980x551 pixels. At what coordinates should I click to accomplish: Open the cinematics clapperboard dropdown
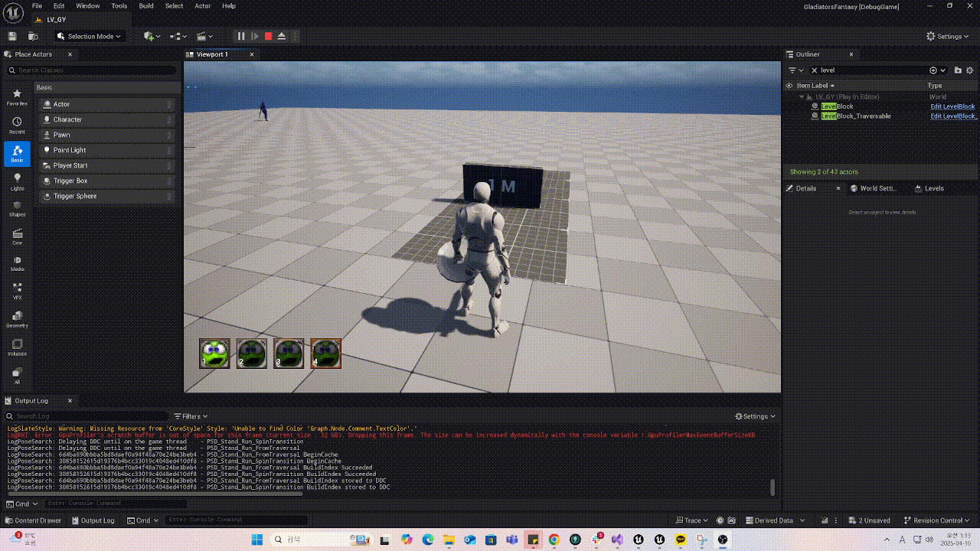pos(204,36)
